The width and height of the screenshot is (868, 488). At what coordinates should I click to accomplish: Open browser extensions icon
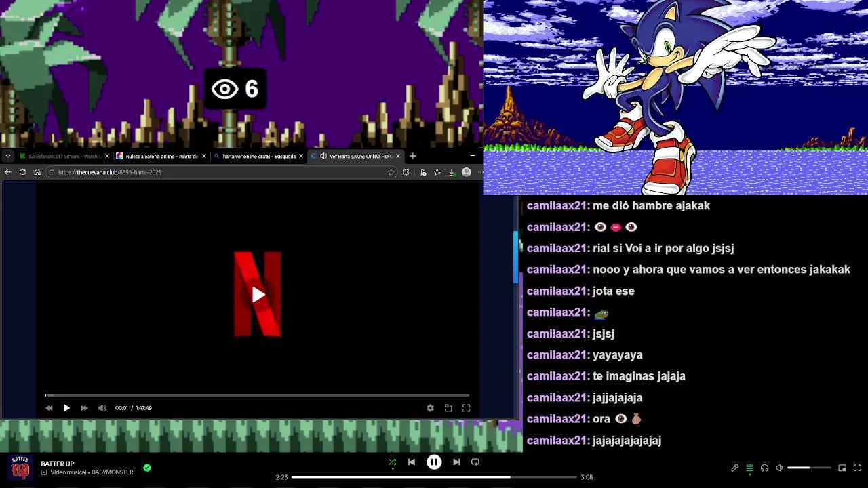(406, 172)
